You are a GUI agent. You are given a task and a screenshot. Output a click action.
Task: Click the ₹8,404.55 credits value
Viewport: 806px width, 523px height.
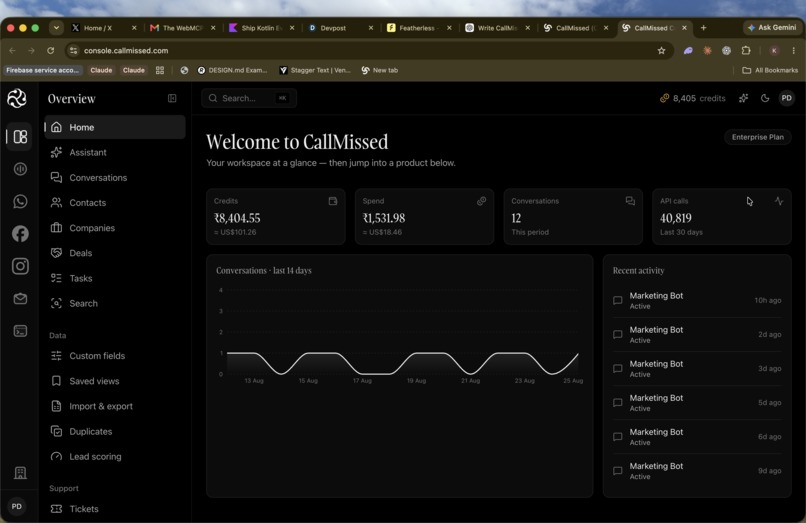tap(237, 218)
